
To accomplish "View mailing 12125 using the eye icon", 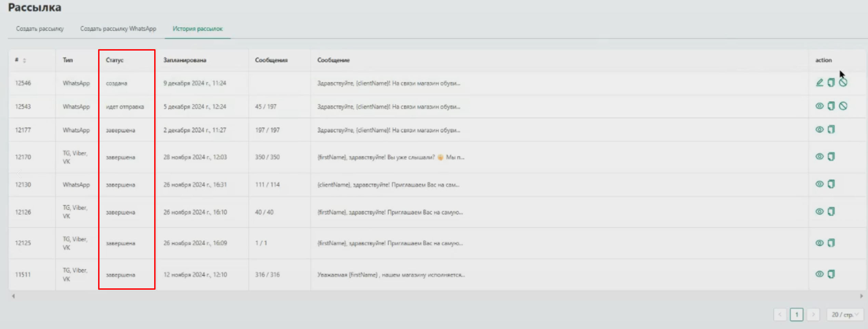I will pyautogui.click(x=819, y=243).
